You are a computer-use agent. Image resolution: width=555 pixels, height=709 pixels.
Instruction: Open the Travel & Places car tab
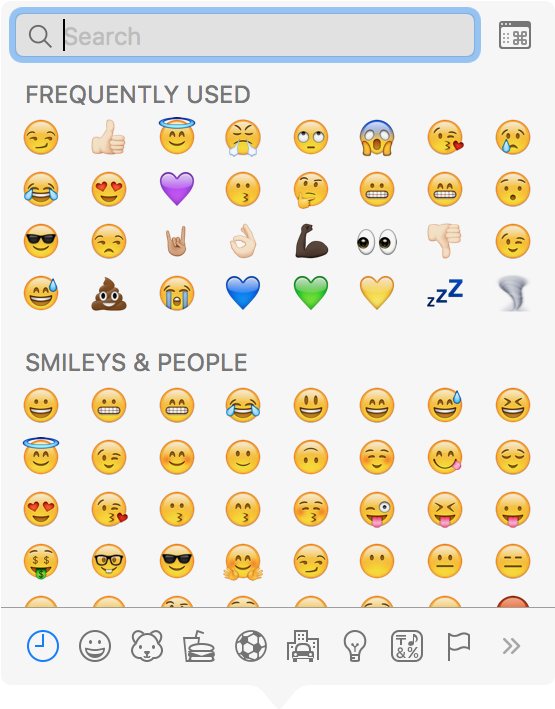click(x=303, y=646)
